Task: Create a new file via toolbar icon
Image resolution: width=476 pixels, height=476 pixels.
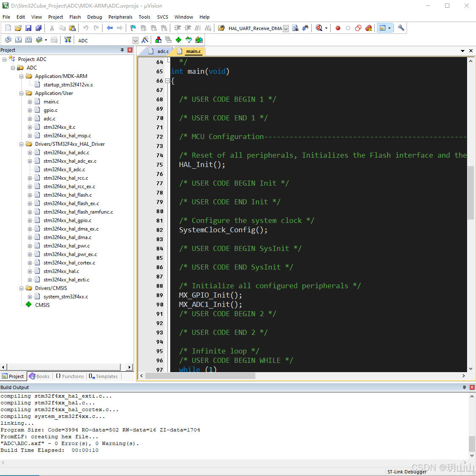Action: click(x=8, y=28)
